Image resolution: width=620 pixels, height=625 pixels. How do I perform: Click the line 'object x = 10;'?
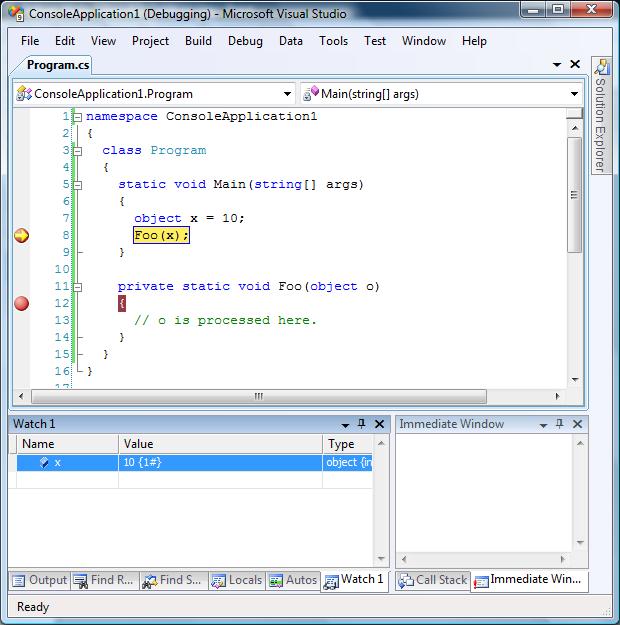coord(189,218)
